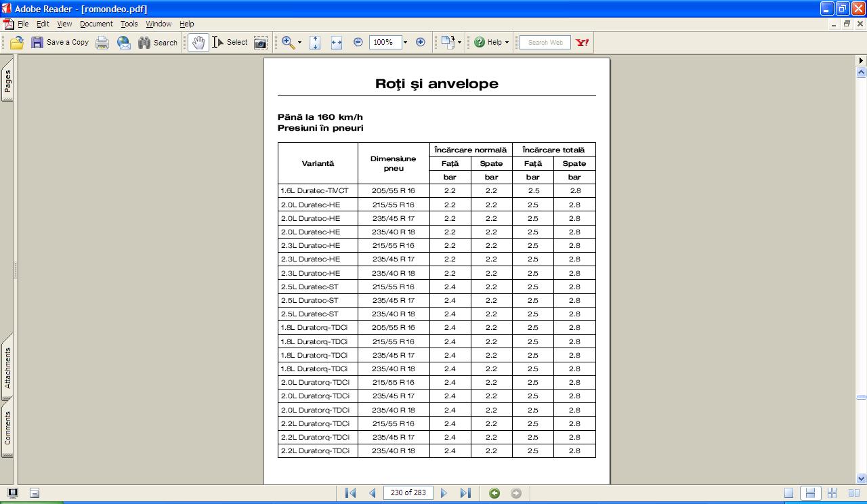Open the zoom percentage dropdown

tap(405, 43)
